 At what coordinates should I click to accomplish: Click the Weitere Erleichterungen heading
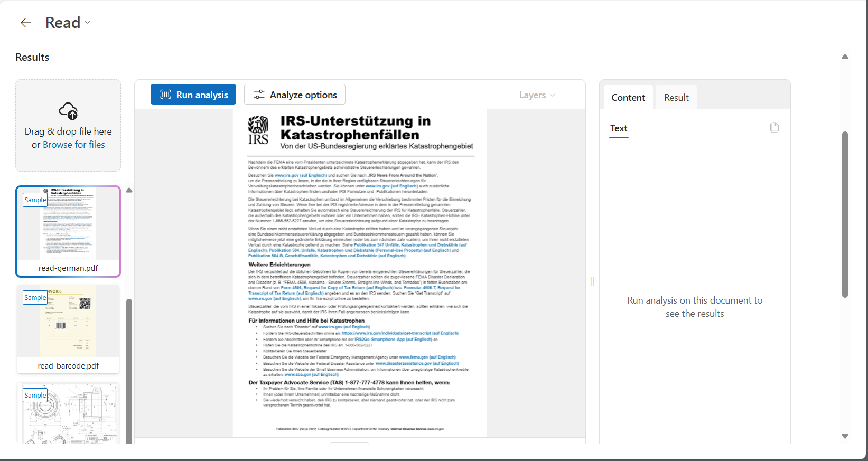[279, 265]
